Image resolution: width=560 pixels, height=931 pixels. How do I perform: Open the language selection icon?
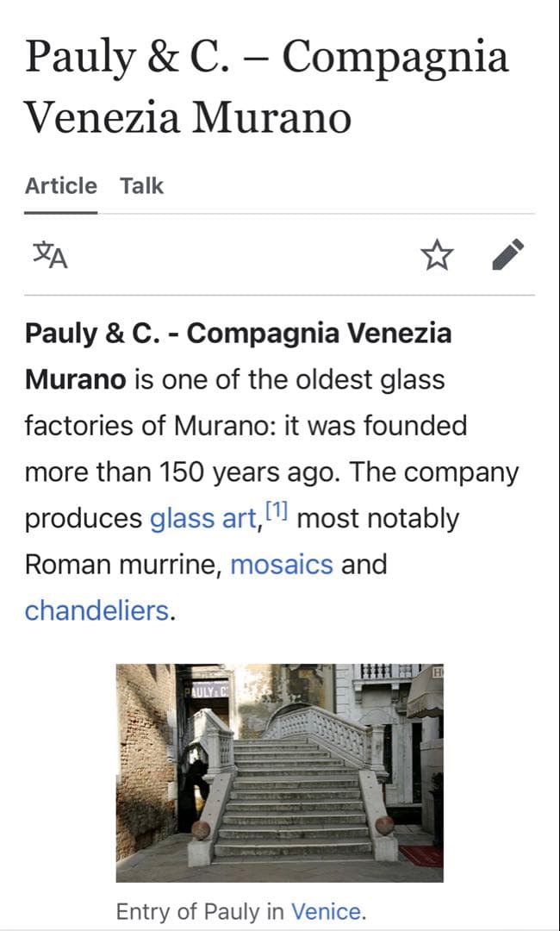[50, 255]
